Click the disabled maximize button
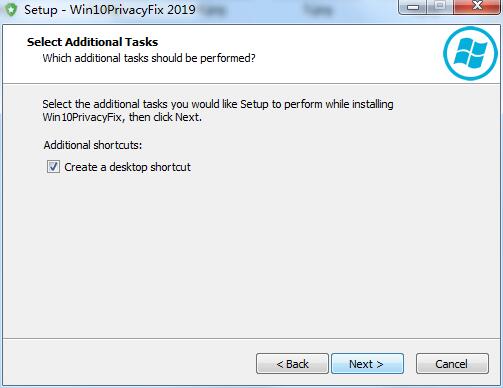Viewport: 503px width, 388px height. pyautogui.click(x=440, y=7)
